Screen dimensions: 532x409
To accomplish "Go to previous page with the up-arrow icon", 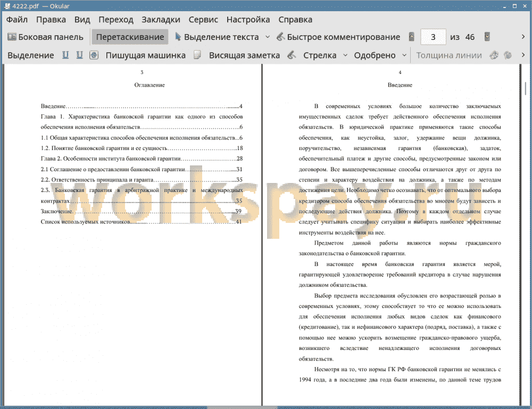I will (412, 37).
